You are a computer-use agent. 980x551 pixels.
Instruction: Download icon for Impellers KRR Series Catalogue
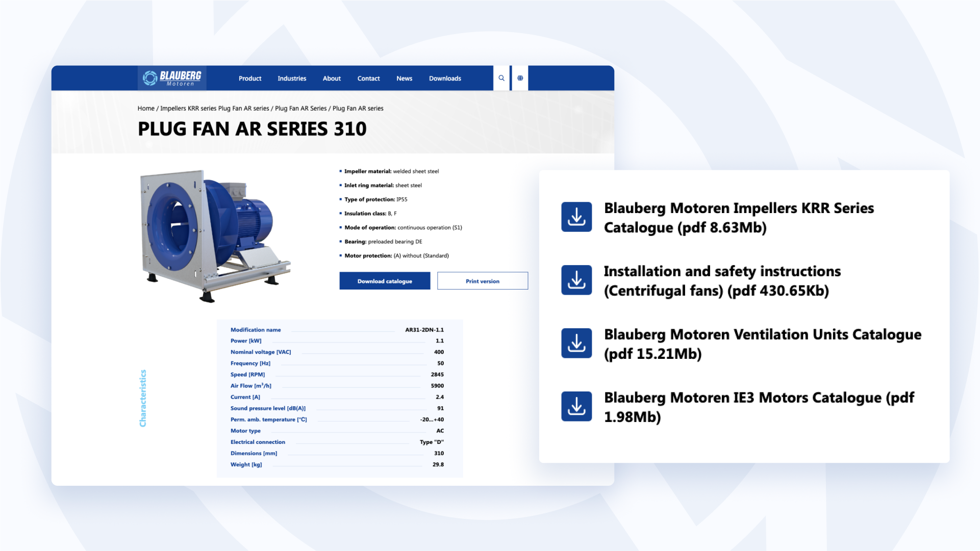(576, 217)
